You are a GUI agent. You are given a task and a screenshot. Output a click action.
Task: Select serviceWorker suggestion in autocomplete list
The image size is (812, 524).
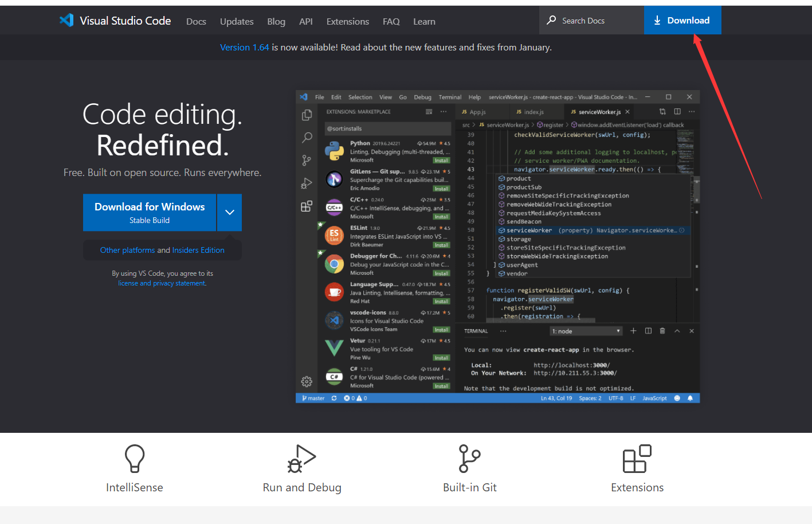pos(593,230)
